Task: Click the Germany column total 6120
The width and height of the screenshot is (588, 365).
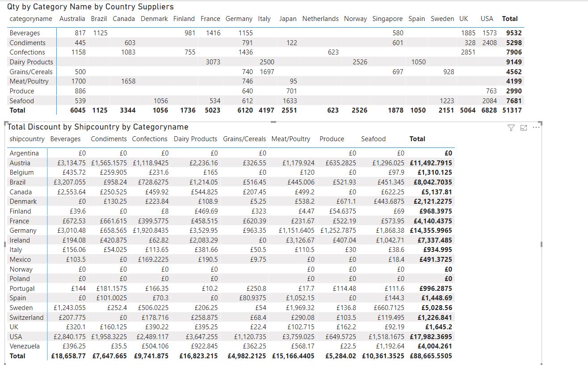Action: [245, 110]
